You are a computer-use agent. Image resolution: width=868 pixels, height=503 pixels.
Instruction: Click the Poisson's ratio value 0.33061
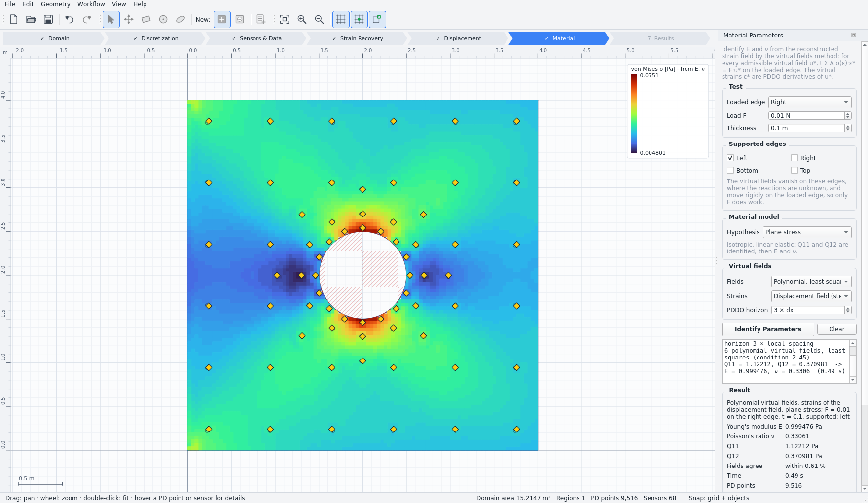point(797,436)
